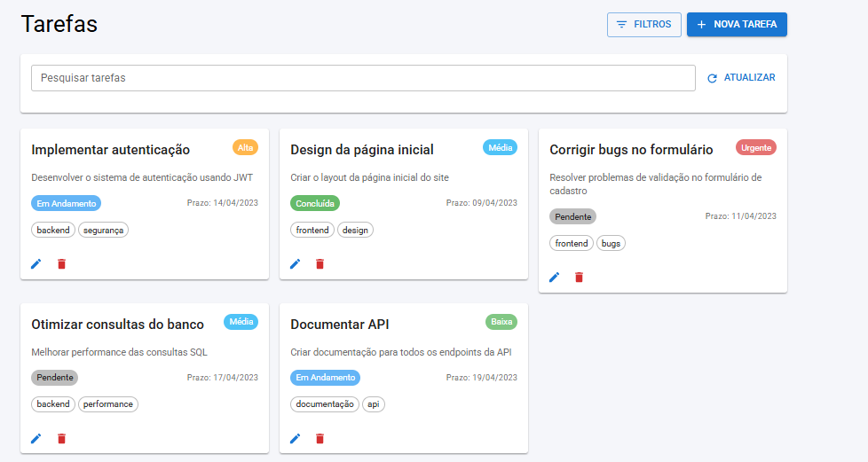Click the Alta priority badge
868x462 pixels.
click(x=245, y=147)
